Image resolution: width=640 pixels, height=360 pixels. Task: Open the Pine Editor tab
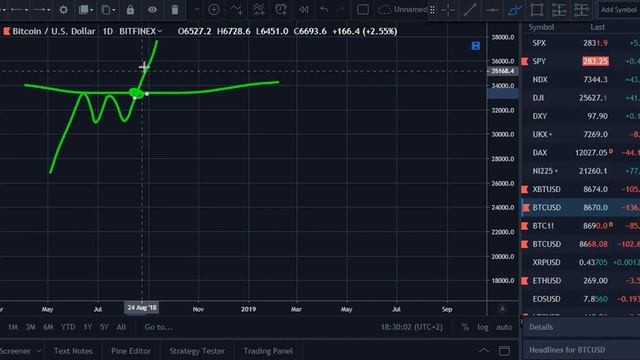click(131, 351)
